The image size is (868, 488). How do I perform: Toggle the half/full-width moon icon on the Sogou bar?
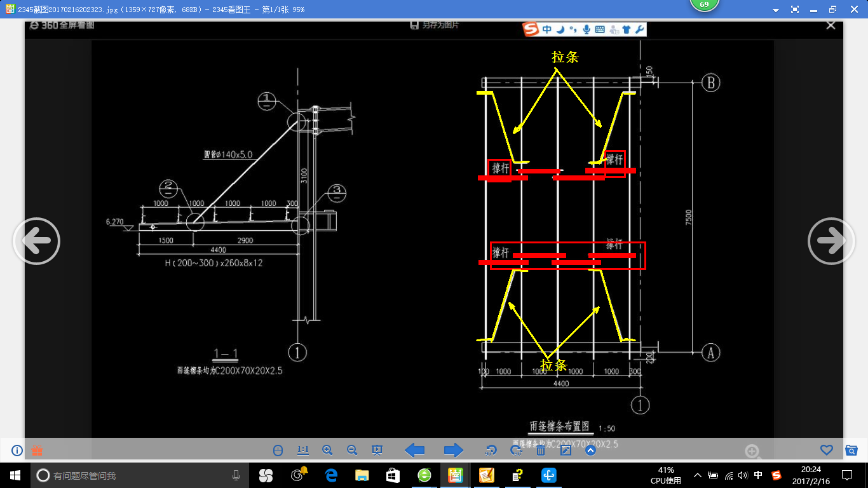pyautogui.click(x=560, y=29)
